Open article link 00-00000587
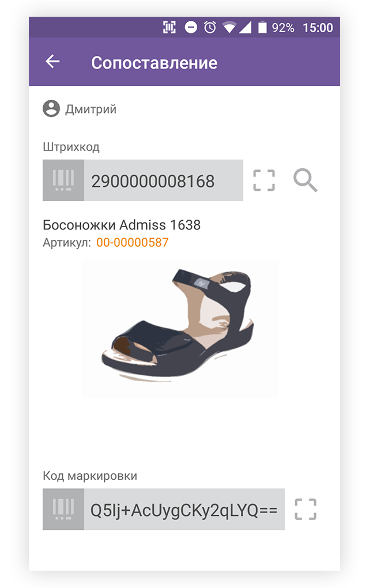This screenshot has width=369, height=588. (x=133, y=242)
